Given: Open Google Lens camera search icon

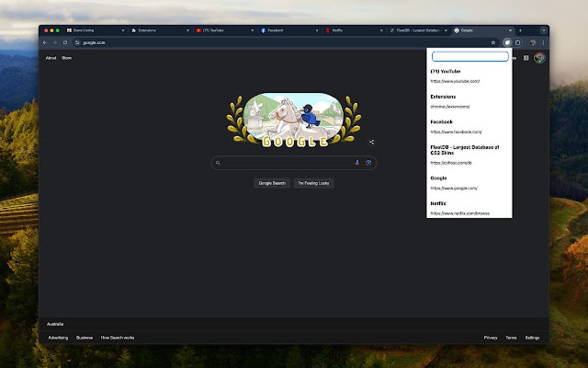Looking at the screenshot, I should (x=370, y=163).
